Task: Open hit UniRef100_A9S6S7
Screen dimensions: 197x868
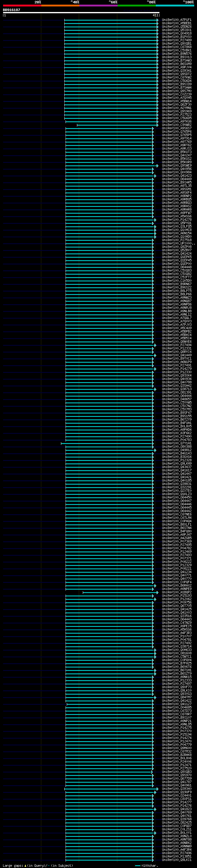Action: pos(177,128)
